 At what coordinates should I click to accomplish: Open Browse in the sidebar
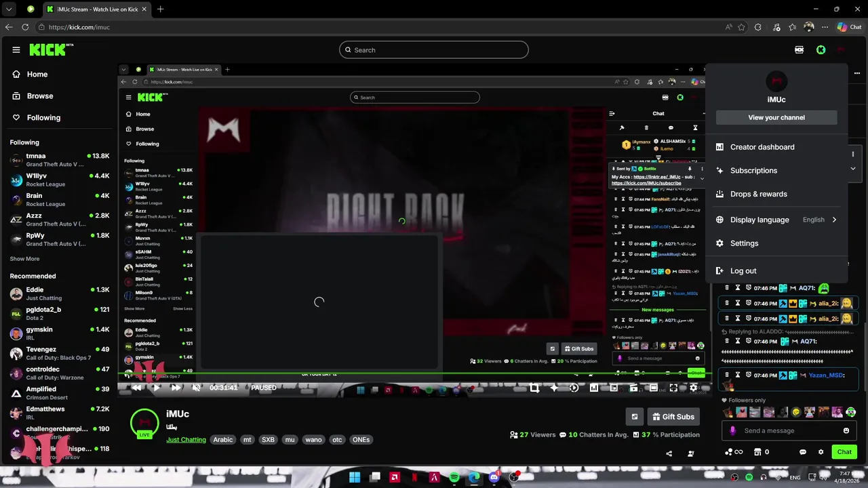(40, 96)
